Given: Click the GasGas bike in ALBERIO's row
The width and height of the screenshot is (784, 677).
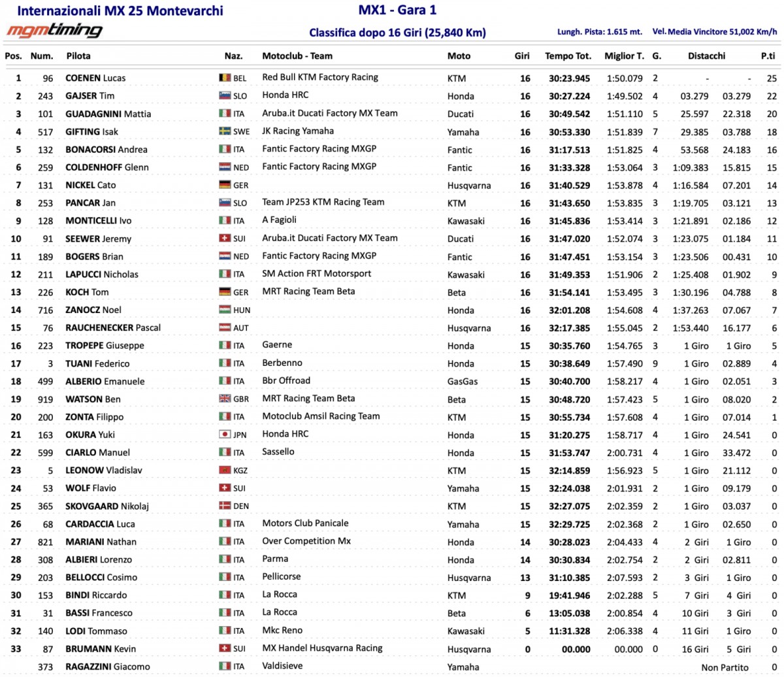Looking at the screenshot, I should [461, 382].
